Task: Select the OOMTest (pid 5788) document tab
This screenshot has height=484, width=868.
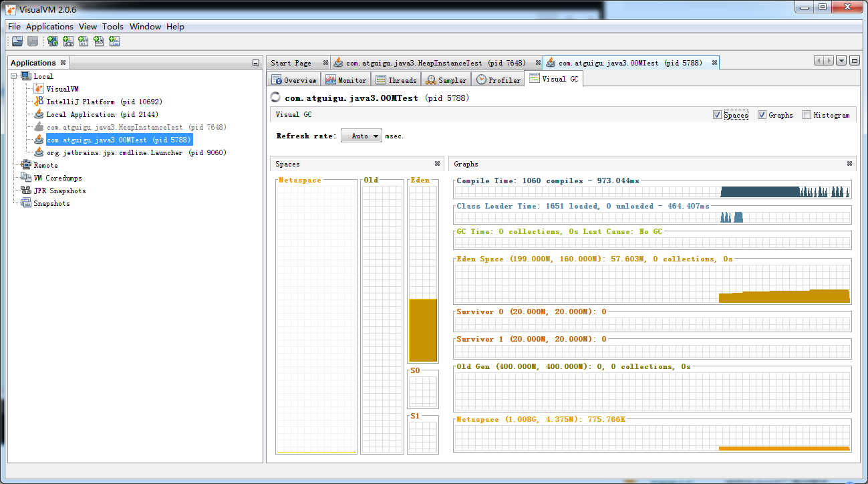Action: click(631, 63)
